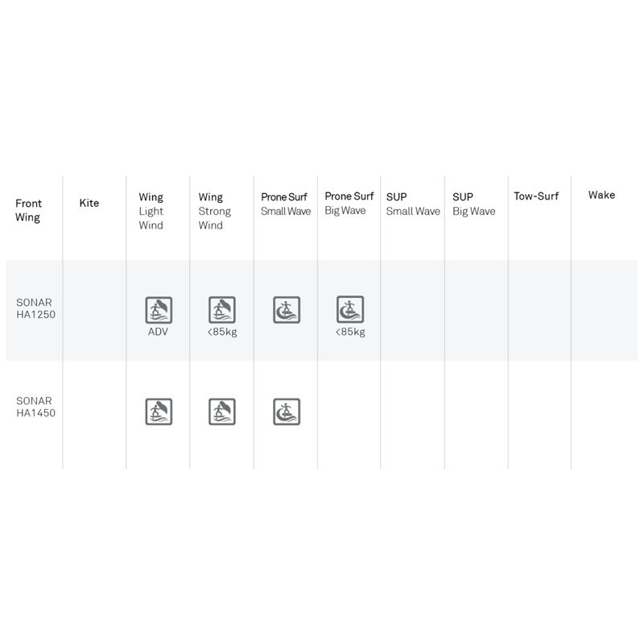This screenshot has height=644, width=644.
Task: Click the Front Wing column header
Action: coord(28,210)
